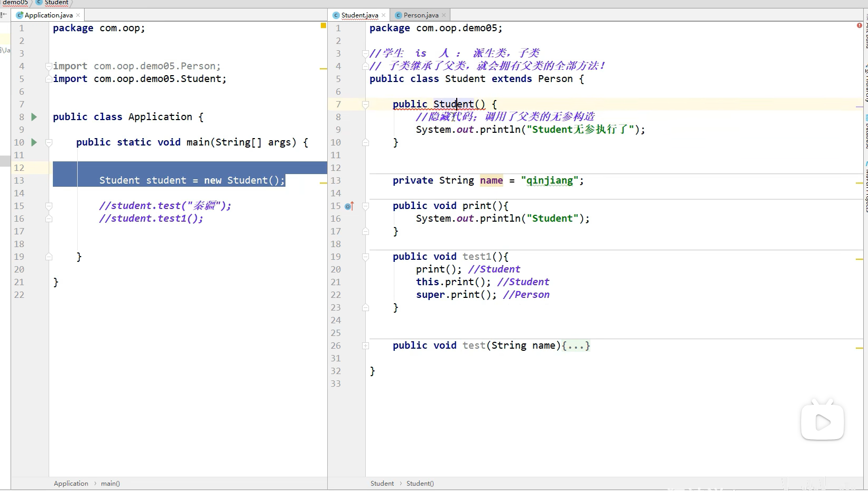
Task: Expand the collapsed {...} body placeholder at line 26
Action: [x=576, y=345]
